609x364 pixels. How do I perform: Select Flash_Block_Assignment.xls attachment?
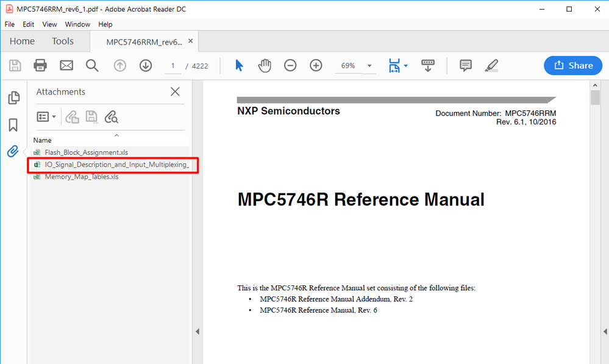click(86, 152)
